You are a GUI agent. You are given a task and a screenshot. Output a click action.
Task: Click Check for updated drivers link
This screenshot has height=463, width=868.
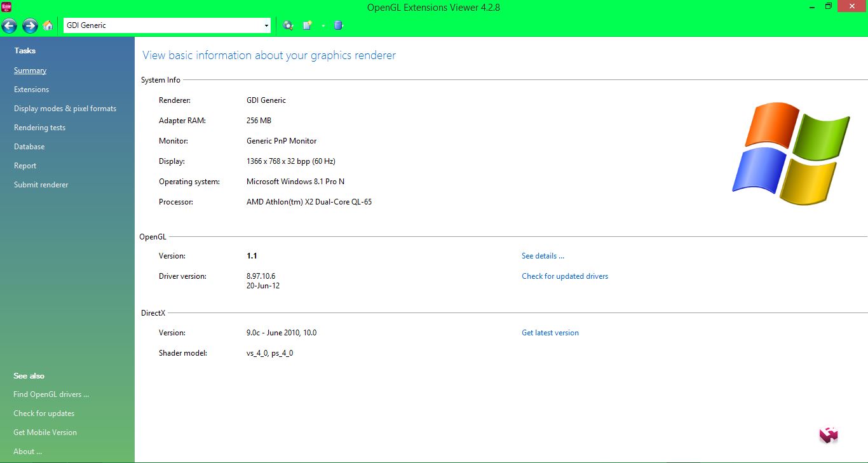pyautogui.click(x=564, y=276)
